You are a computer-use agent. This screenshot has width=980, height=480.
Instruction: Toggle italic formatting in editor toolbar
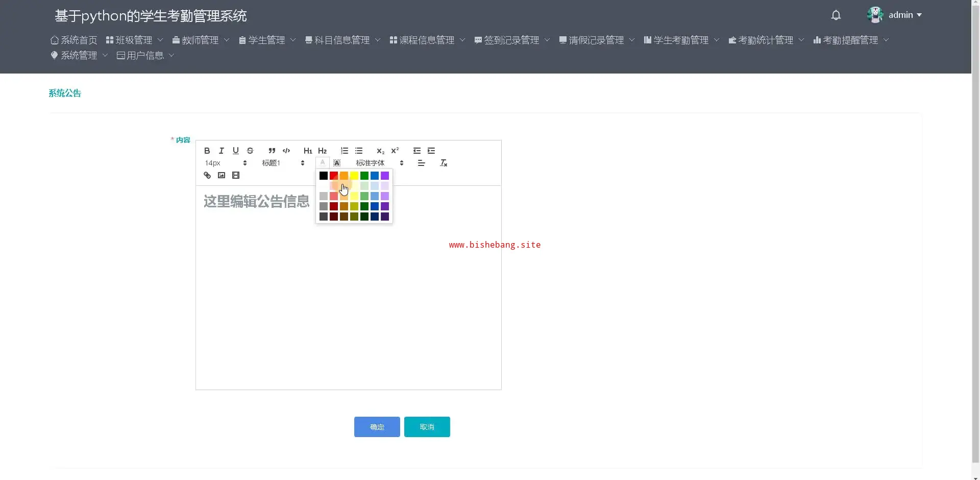(x=221, y=151)
